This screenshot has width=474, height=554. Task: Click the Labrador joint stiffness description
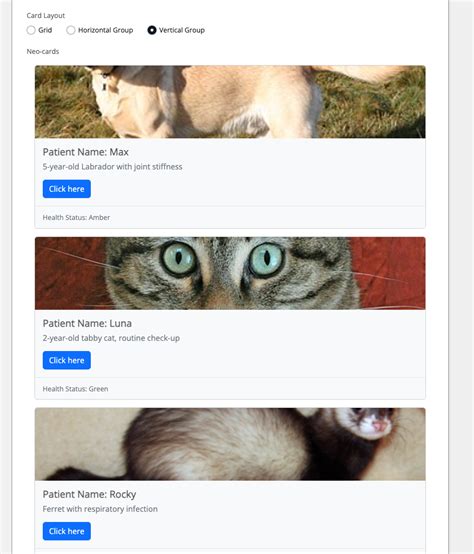[x=113, y=167]
